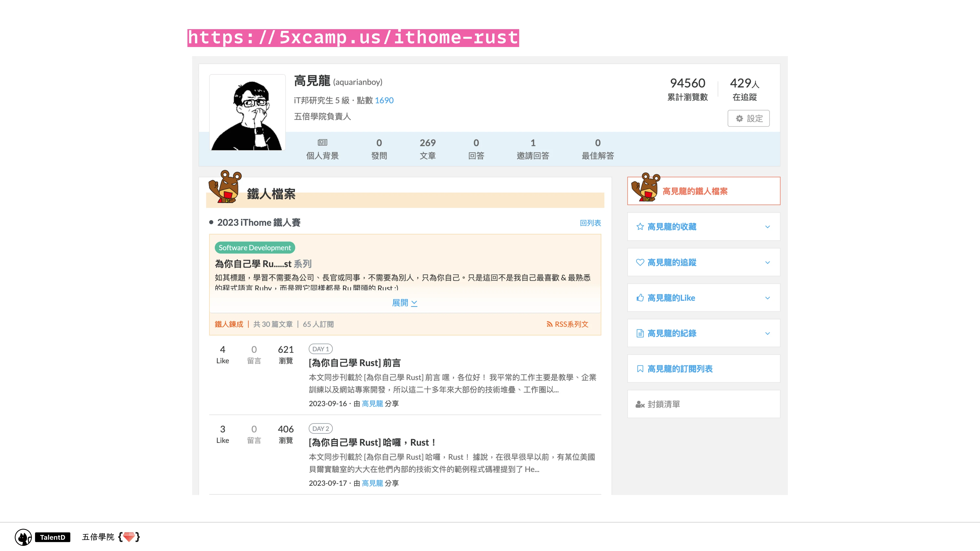The width and height of the screenshot is (980, 551).
Task: Expand the series description with 展開
Action: (404, 303)
